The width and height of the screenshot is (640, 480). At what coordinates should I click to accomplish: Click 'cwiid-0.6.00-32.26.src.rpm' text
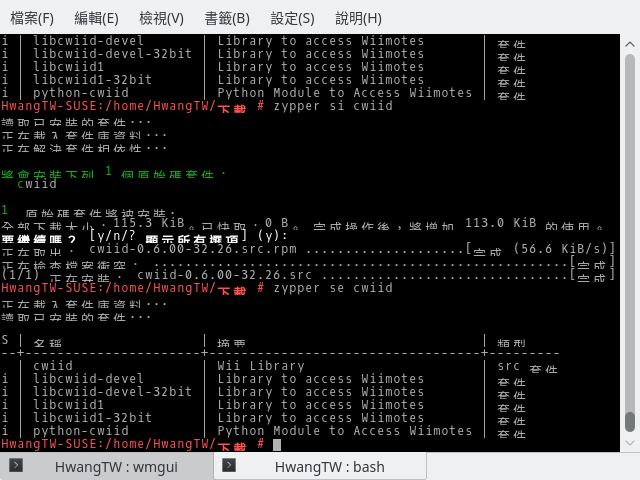193,249
